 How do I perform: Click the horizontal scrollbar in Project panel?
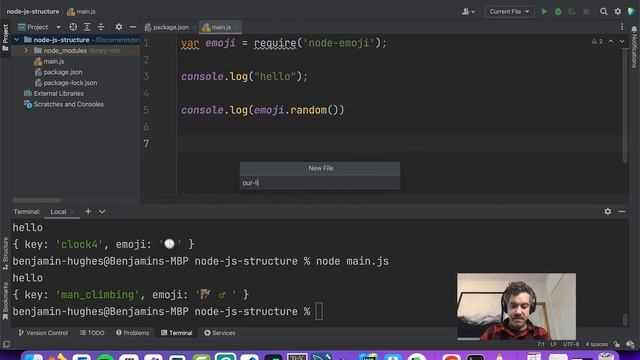(36, 200)
